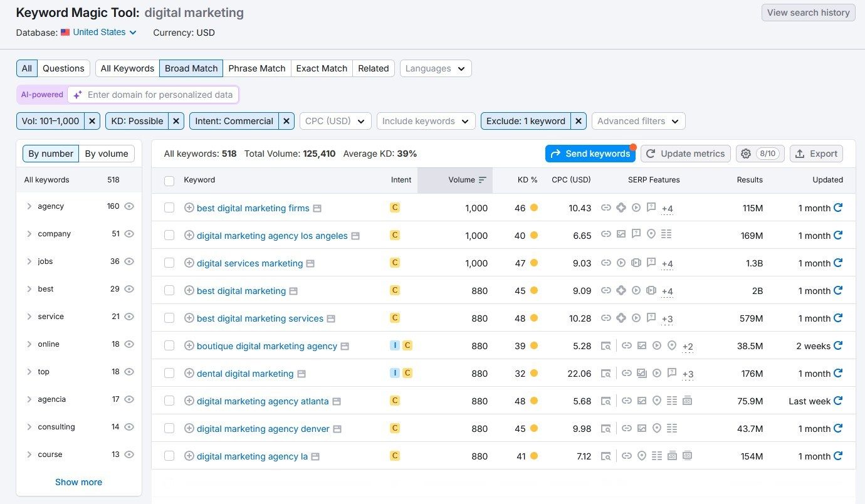The width and height of the screenshot is (865, 504).
Task: Click the AI sparkle icon in the domain field
Action: 76,95
